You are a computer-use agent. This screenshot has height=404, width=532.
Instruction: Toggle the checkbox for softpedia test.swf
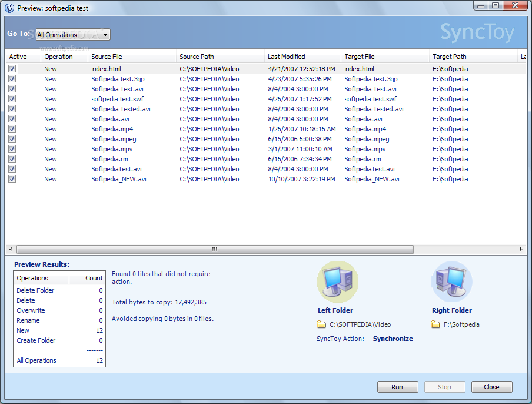point(12,99)
